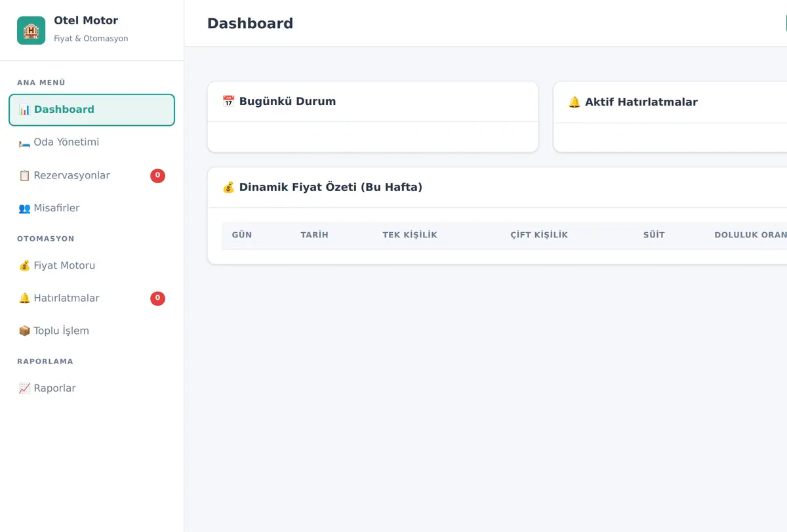Click the red badge next to Hatırlatmalar
The width and height of the screenshot is (787, 532).
click(157, 298)
